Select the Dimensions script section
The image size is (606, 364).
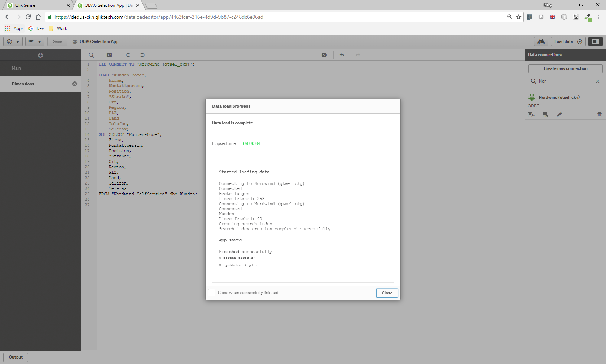tap(40, 84)
